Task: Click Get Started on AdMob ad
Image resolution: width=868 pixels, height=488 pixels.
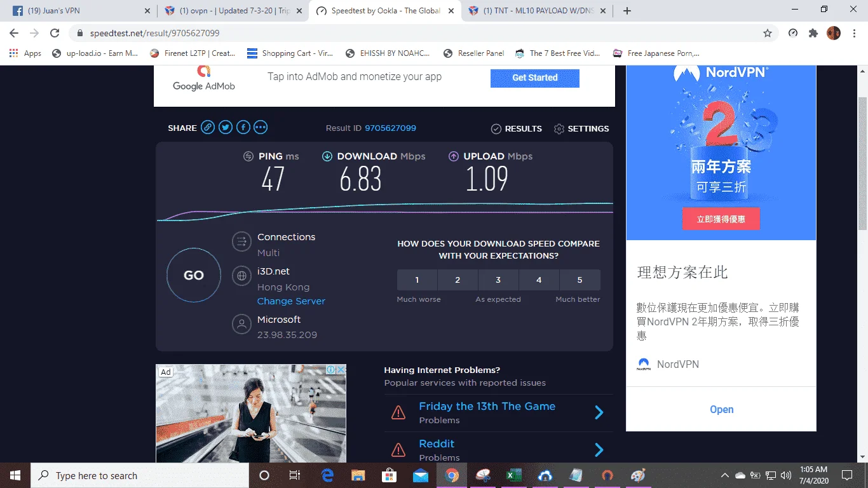Action: [x=535, y=78]
